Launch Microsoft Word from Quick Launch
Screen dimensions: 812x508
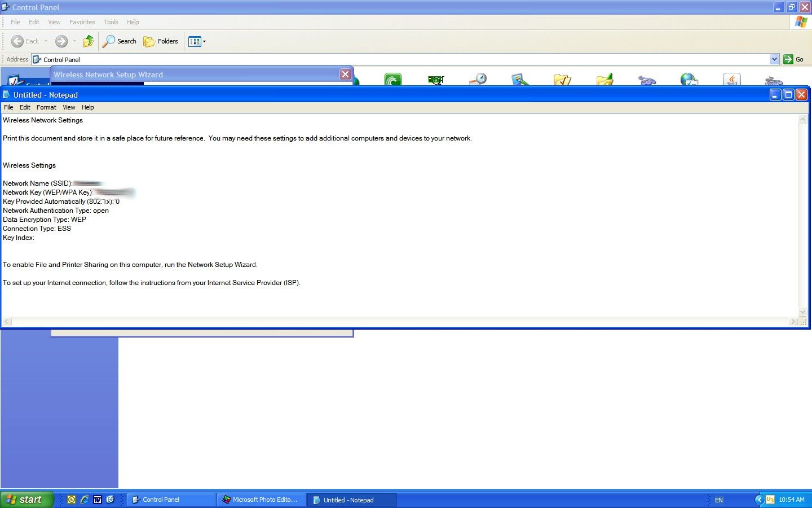click(98, 500)
